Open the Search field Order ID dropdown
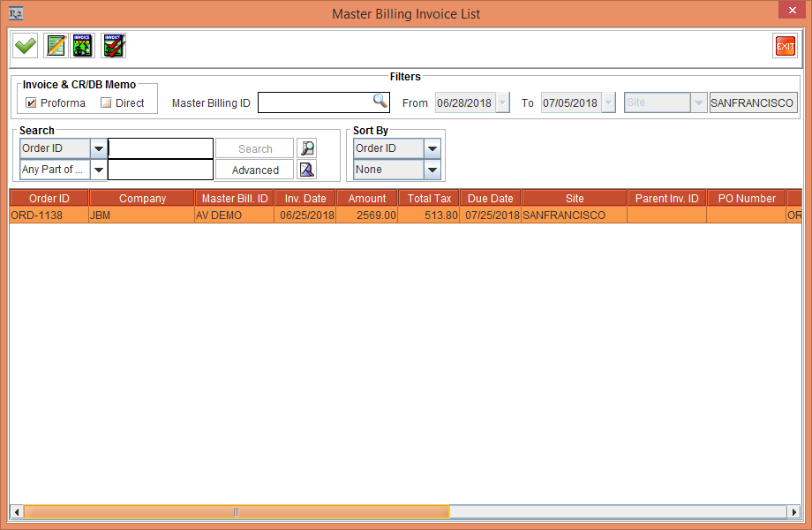The image size is (812, 530). [x=98, y=148]
